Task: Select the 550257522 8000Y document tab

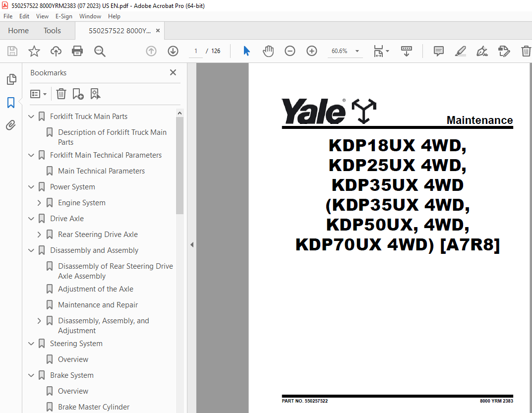Action: (119, 31)
